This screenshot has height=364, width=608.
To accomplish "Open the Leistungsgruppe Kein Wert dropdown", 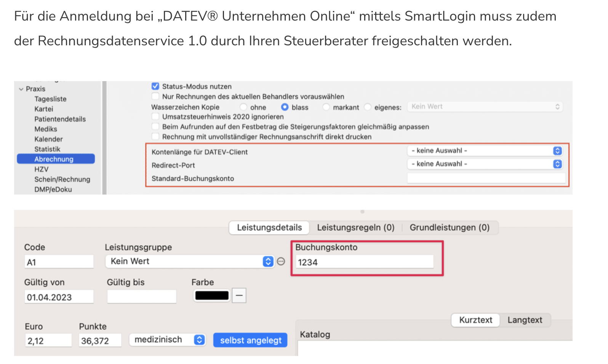I will pos(189,261).
